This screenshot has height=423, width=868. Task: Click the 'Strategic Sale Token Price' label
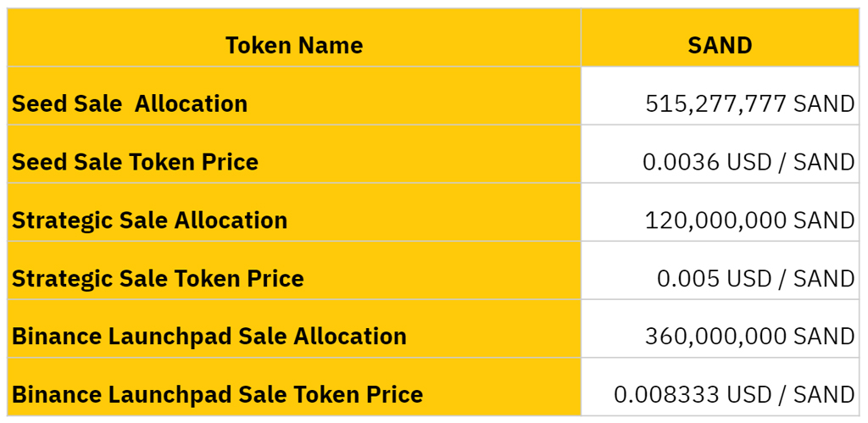click(158, 278)
